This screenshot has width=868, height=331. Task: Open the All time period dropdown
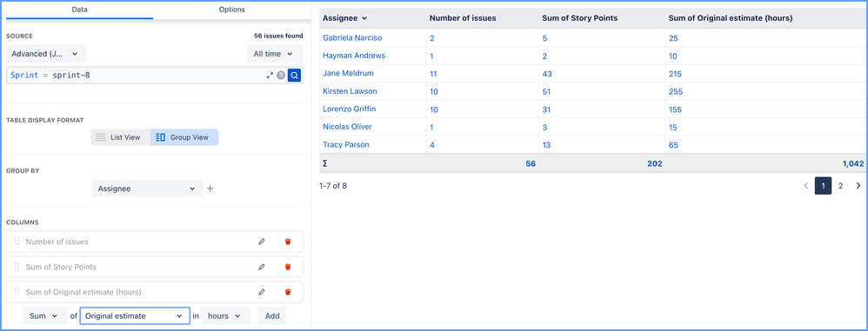coord(275,54)
